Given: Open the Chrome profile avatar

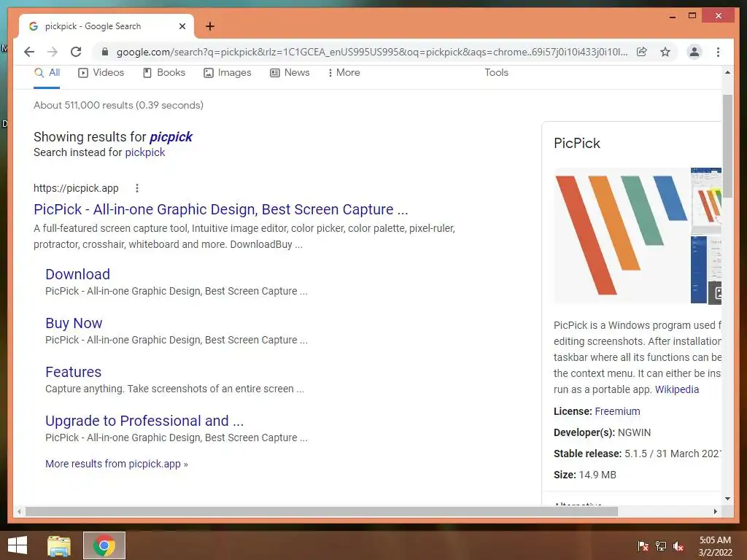Looking at the screenshot, I should [x=694, y=52].
